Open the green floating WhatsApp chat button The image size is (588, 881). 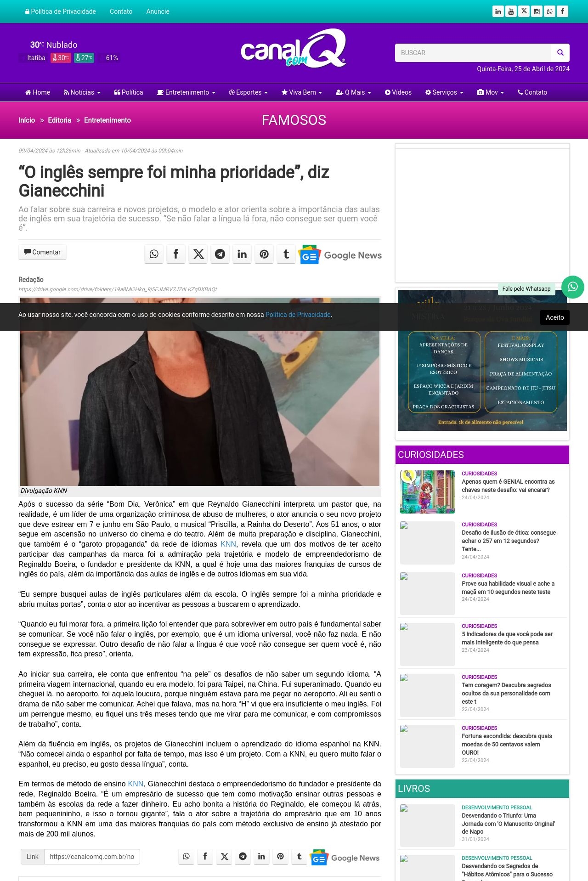pyautogui.click(x=573, y=287)
